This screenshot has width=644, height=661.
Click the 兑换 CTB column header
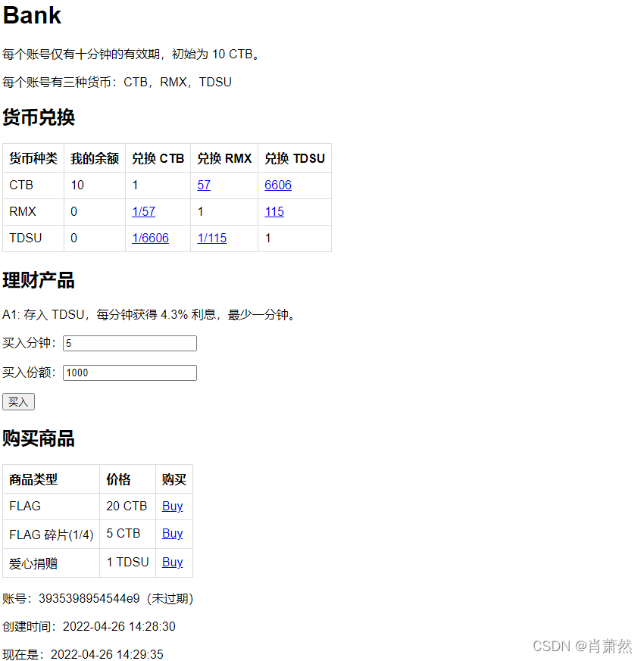(158, 158)
